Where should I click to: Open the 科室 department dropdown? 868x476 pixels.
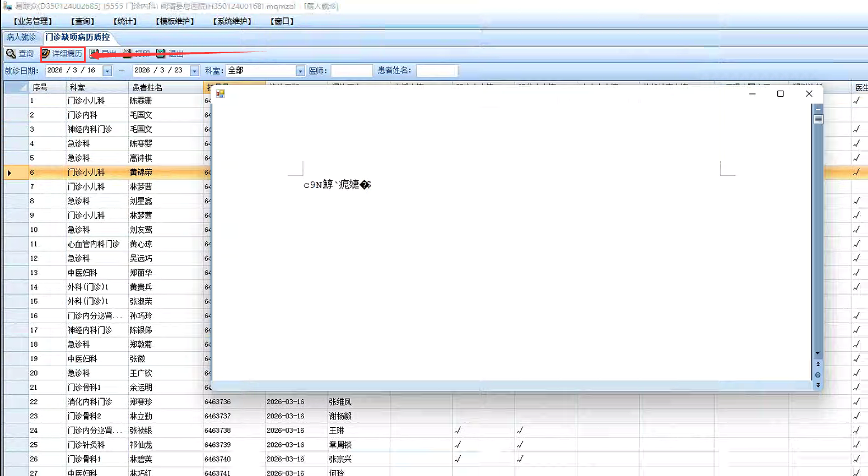300,71
